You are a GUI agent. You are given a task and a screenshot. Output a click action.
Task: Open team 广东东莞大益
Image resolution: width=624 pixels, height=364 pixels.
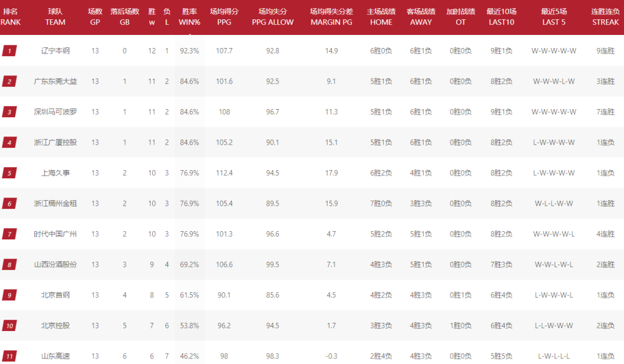tap(56, 82)
